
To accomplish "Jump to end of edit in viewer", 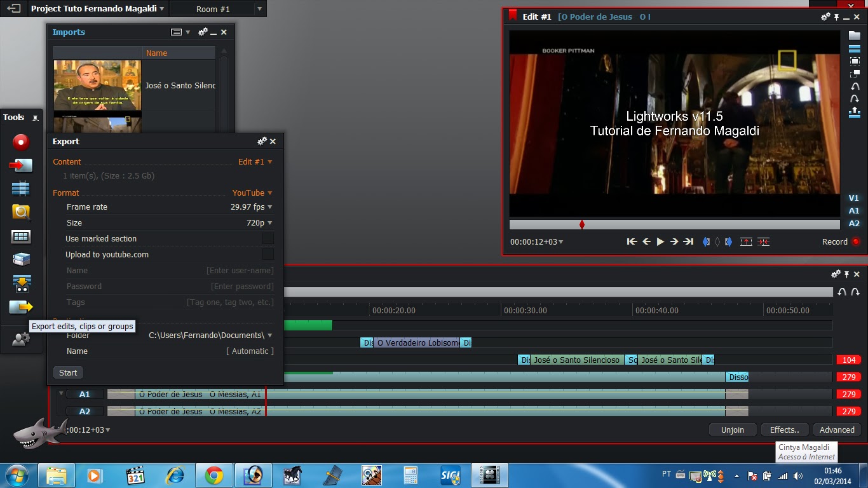I will coord(688,241).
